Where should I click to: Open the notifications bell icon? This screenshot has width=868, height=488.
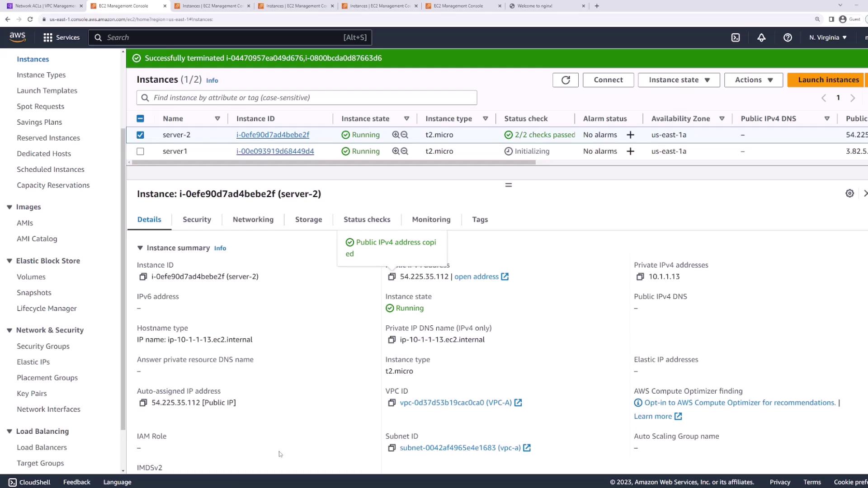[761, 38]
